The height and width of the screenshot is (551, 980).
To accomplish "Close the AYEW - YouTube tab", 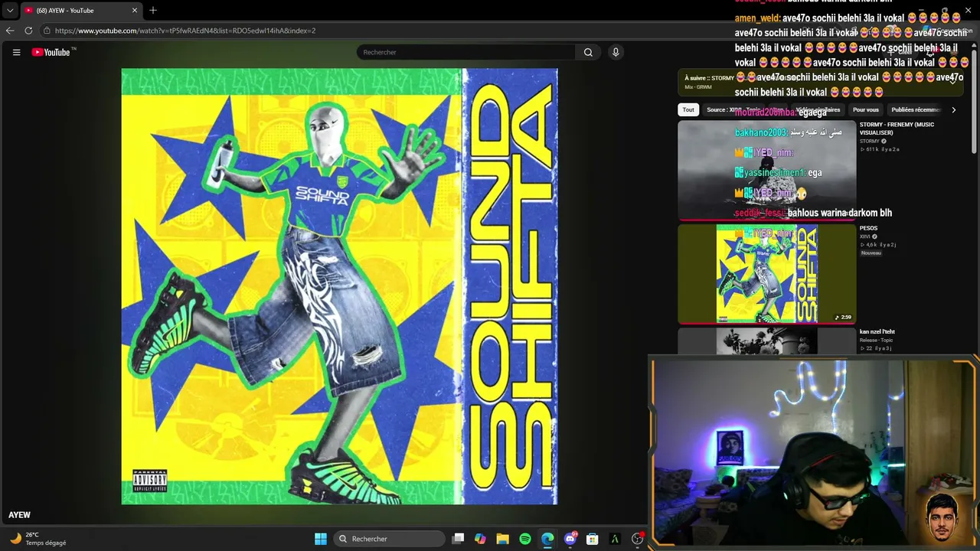I will pos(135,11).
